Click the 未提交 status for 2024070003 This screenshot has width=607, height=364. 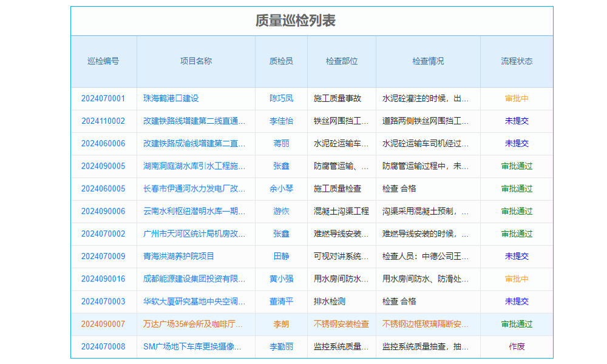point(517,301)
